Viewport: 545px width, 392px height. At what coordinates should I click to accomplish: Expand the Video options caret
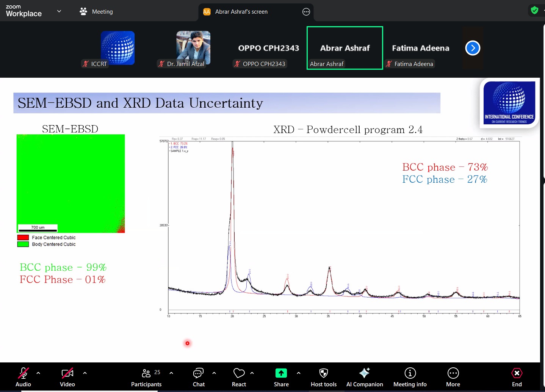(x=85, y=373)
